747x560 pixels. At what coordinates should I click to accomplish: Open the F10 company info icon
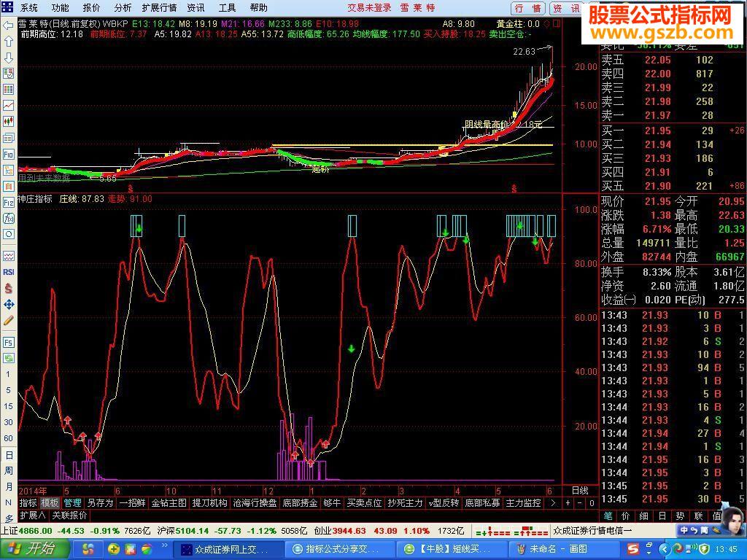[x=8, y=154]
